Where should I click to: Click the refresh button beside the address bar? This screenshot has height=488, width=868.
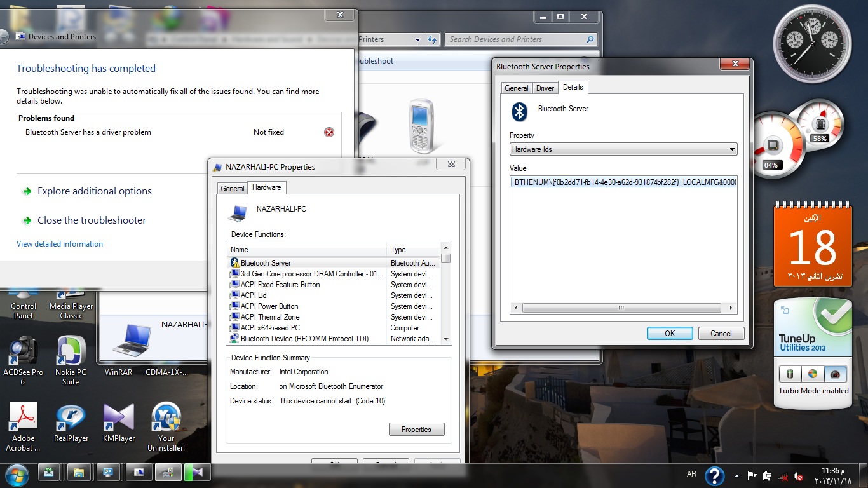point(432,39)
